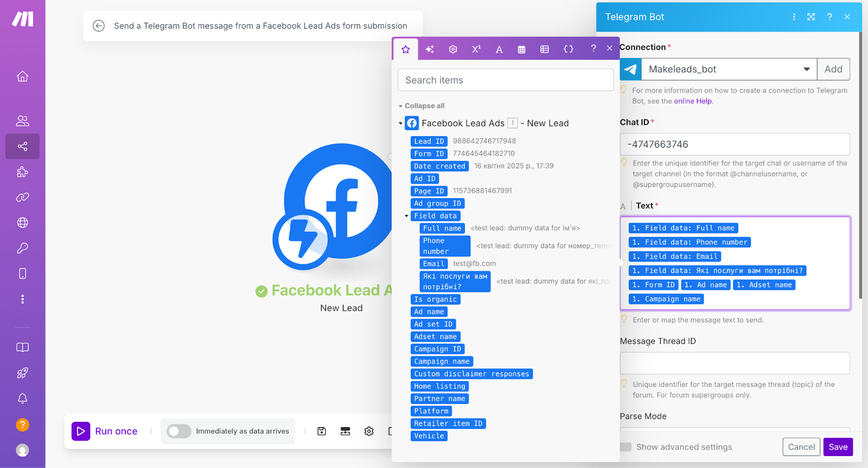Open Telegram Bot module options menu

click(x=794, y=17)
